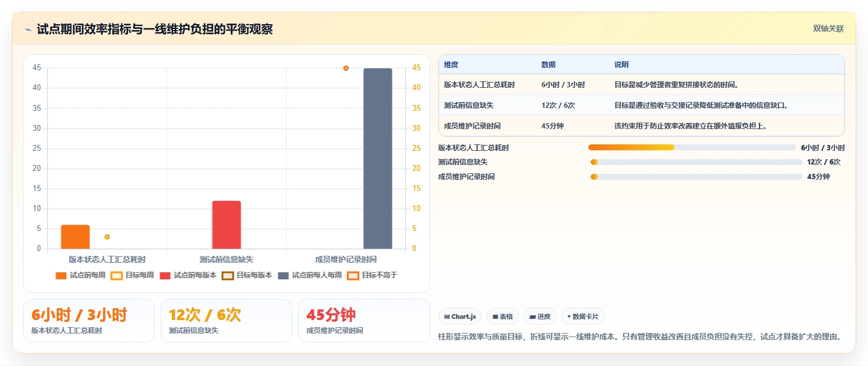This screenshot has width=868, height=366.
Task: Toggle the 目标每周 legend item
Action: pyautogui.click(x=132, y=275)
